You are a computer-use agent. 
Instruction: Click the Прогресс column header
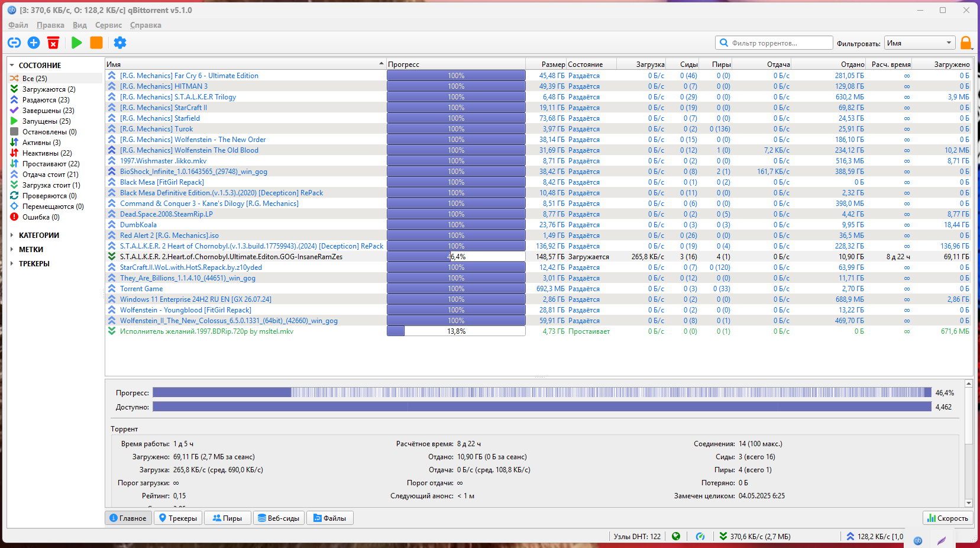pos(455,64)
